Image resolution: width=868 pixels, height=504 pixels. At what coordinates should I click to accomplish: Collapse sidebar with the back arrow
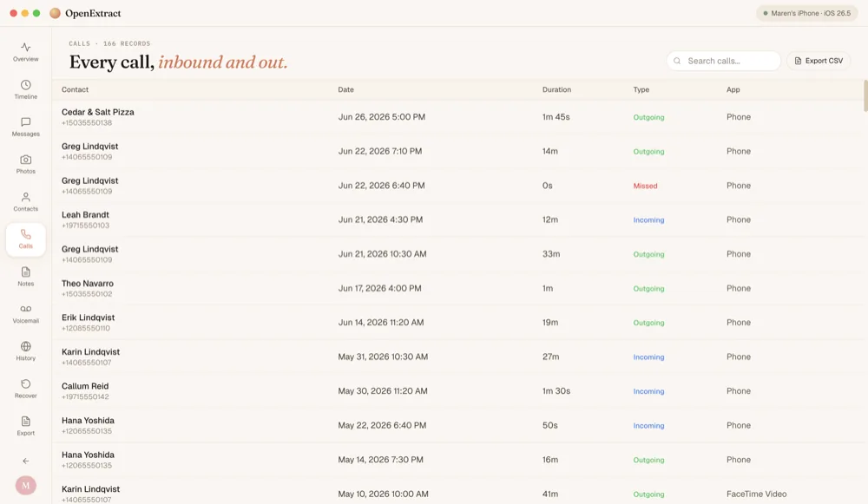(x=25, y=461)
